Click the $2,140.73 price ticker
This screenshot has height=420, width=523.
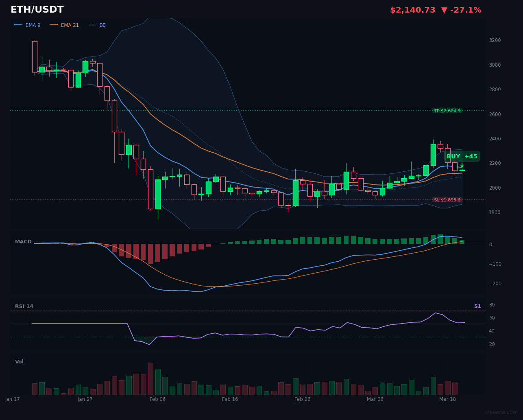[x=412, y=9]
